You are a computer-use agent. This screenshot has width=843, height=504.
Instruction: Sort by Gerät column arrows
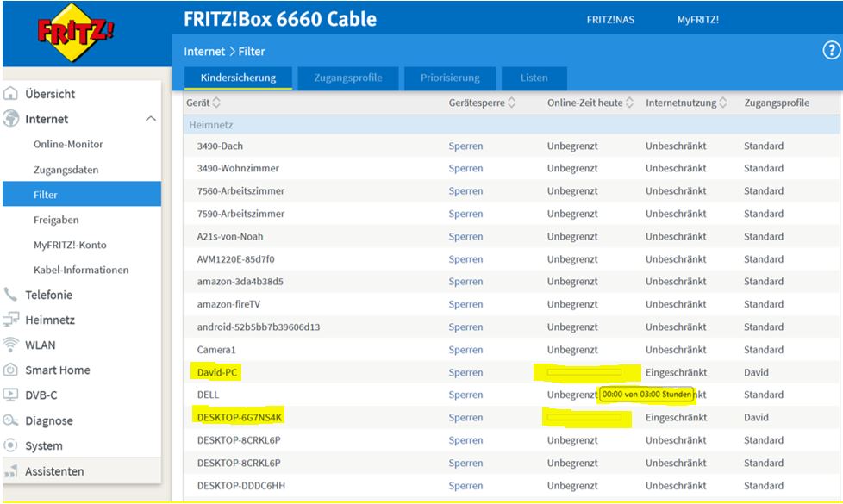click(216, 103)
